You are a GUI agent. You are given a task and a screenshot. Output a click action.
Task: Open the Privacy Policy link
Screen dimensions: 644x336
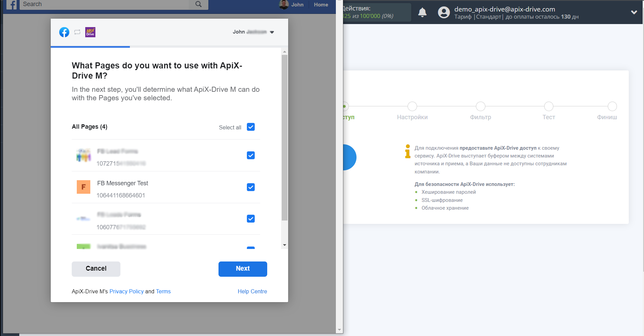click(x=127, y=292)
